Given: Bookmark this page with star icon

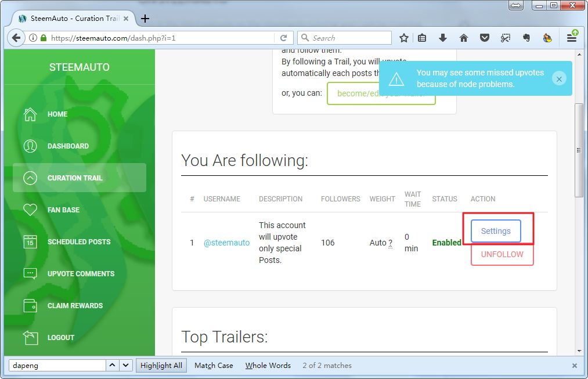Looking at the screenshot, I should (404, 38).
